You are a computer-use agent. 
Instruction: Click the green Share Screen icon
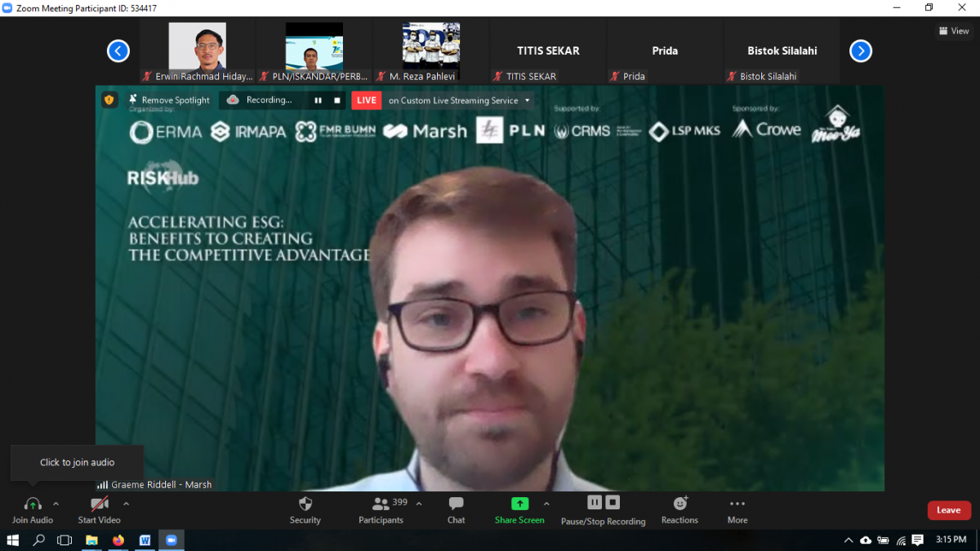tap(519, 504)
